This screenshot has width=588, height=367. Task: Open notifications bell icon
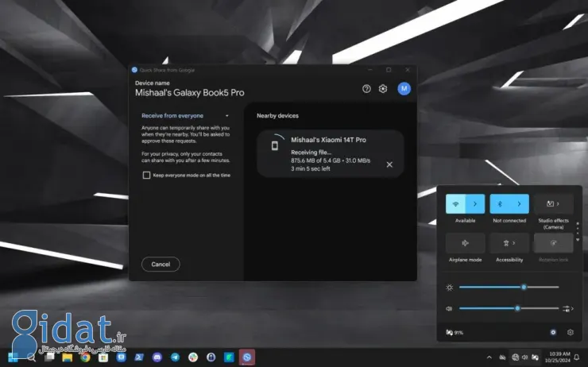[577, 357]
